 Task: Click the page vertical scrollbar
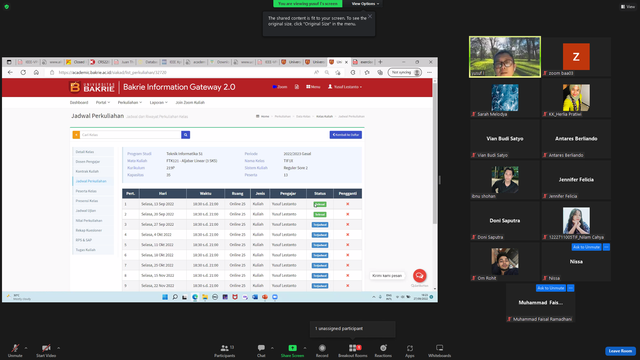(435, 153)
